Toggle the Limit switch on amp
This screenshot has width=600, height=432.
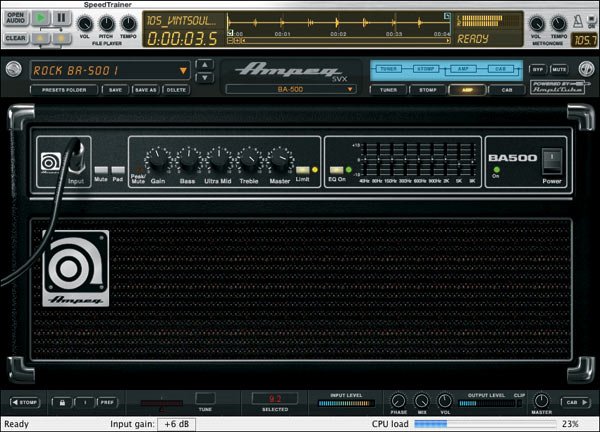click(x=302, y=170)
